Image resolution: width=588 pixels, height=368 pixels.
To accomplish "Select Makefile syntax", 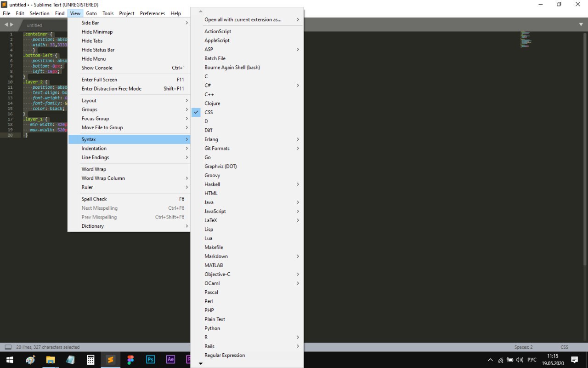I will click(x=247, y=247).
